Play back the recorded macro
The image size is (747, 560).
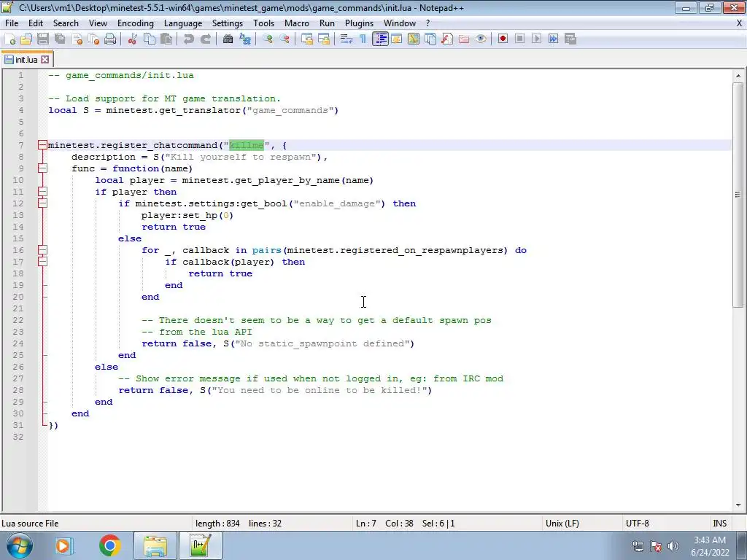point(536,39)
